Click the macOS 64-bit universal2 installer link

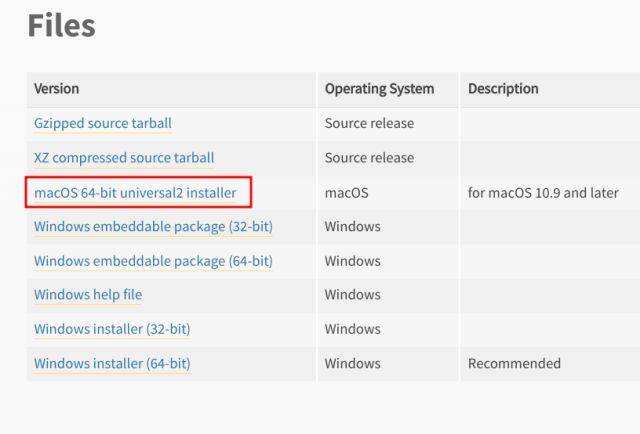click(x=135, y=192)
